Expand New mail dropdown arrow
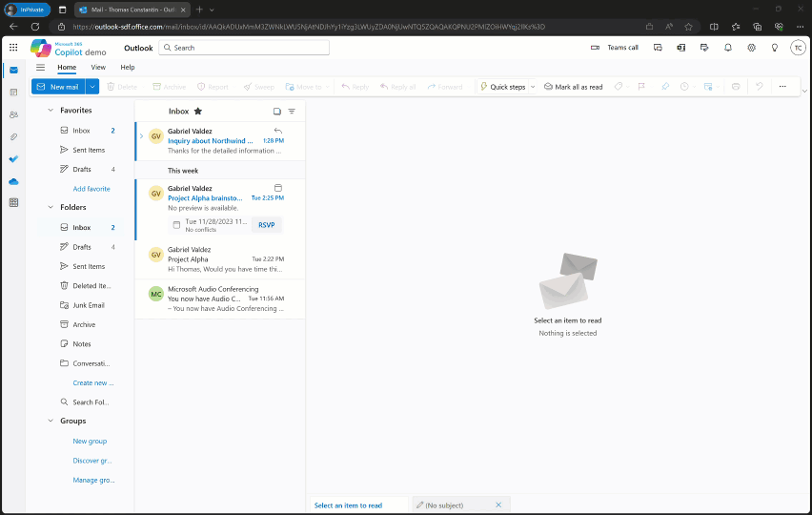 pos(92,87)
